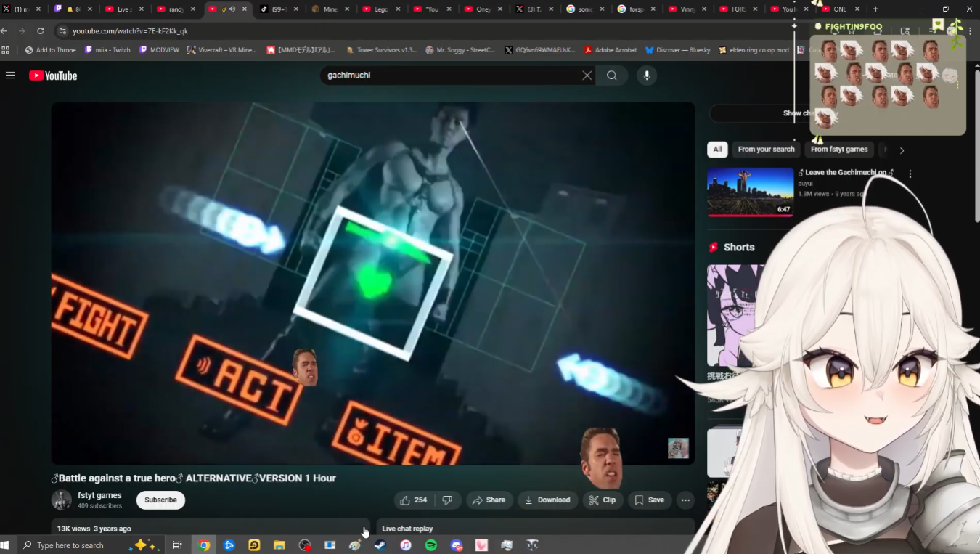
Task: Open File Explorer from the taskbar
Action: tap(279, 545)
